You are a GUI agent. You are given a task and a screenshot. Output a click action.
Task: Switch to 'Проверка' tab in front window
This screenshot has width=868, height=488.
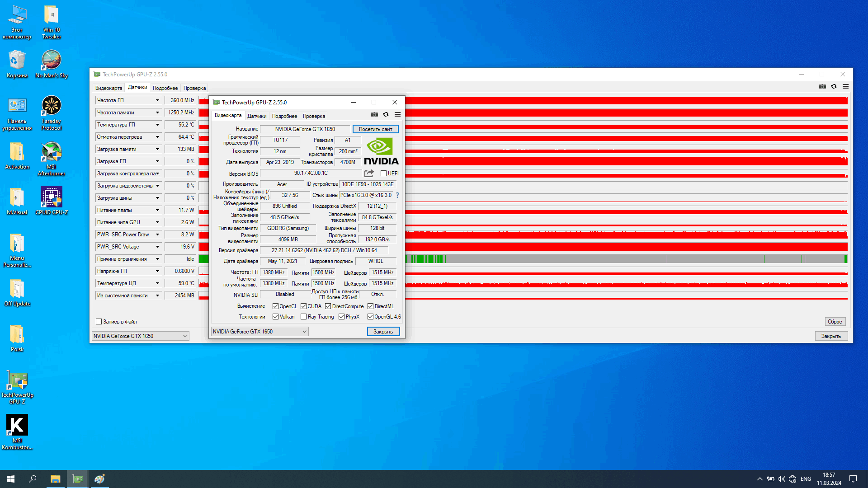(314, 116)
